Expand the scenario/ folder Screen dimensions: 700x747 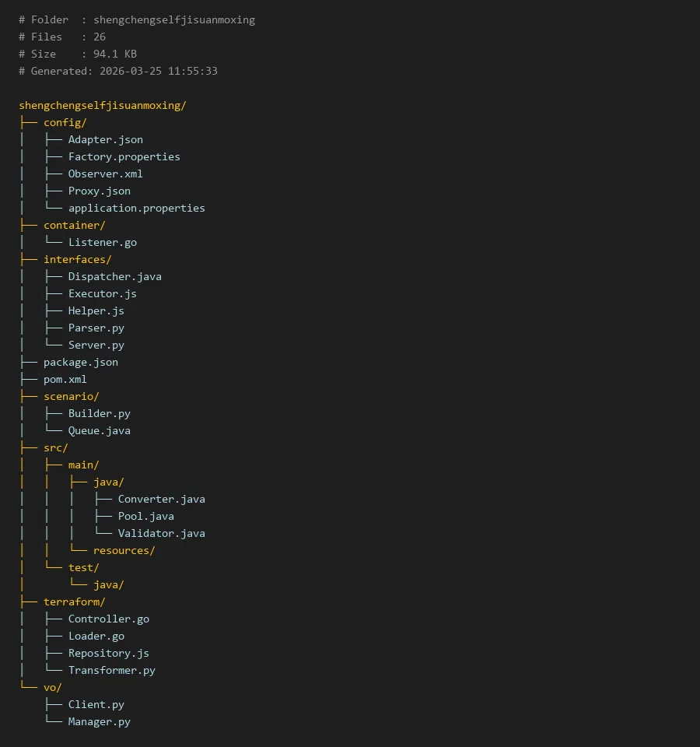tap(71, 397)
